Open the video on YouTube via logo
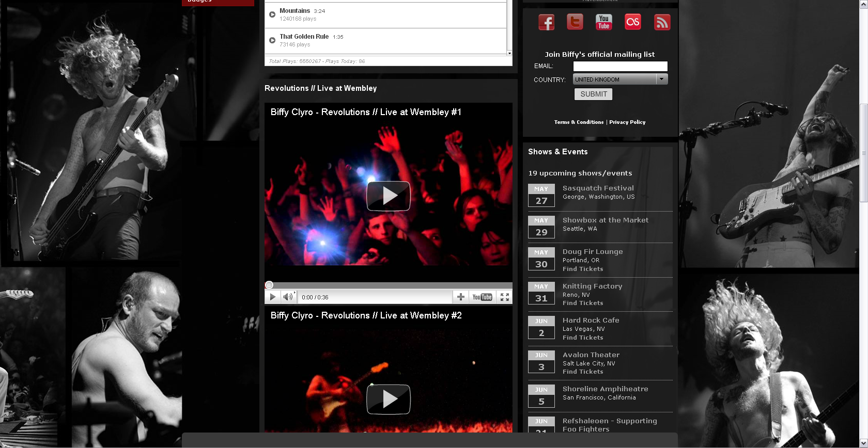This screenshot has width=868, height=448. (x=483, y=297)
